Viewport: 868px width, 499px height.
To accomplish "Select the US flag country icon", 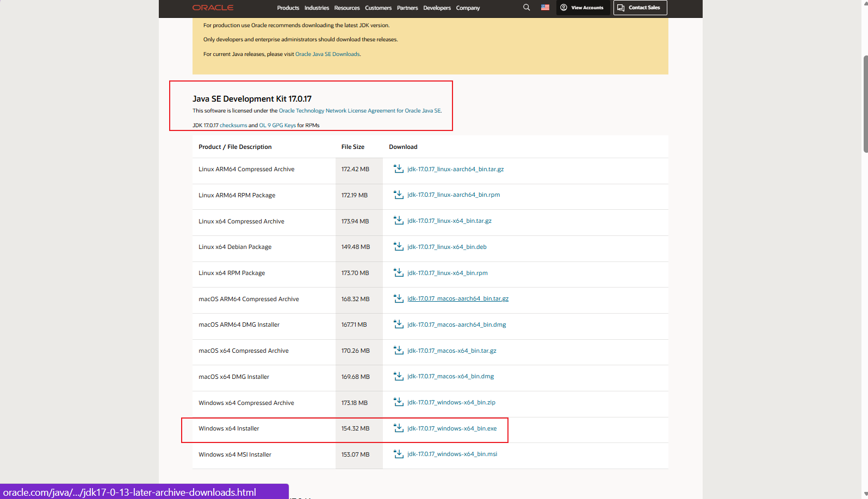I will coord(545,8).
